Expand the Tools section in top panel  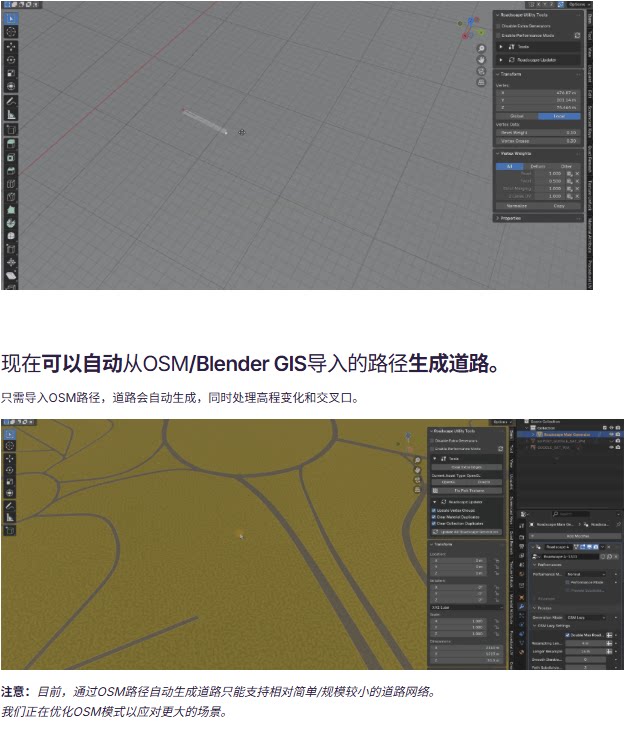click(501, 47)
